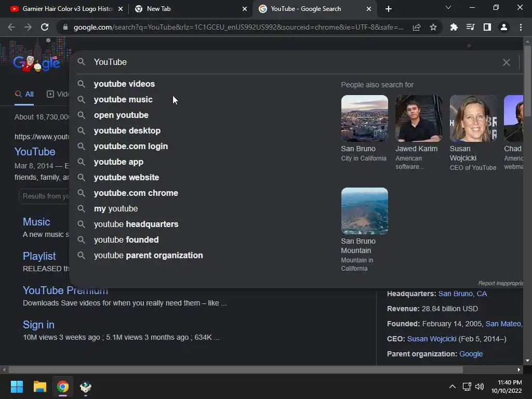Viewport: 532px width, 399px height.
Task: Click the Susan Wojcicki photo
Action: (473, 118)
